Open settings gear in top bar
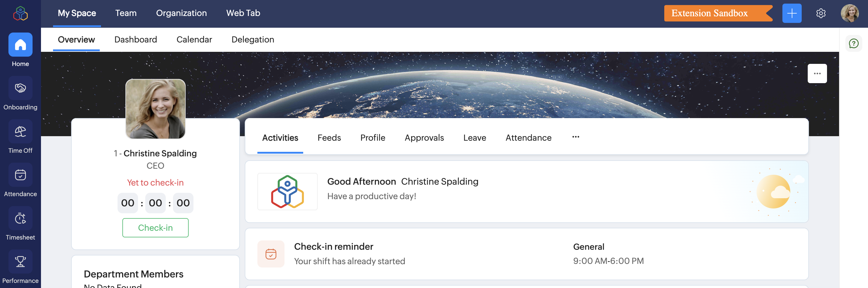Screen dimensions: 868x288 (x=820, y=14)
